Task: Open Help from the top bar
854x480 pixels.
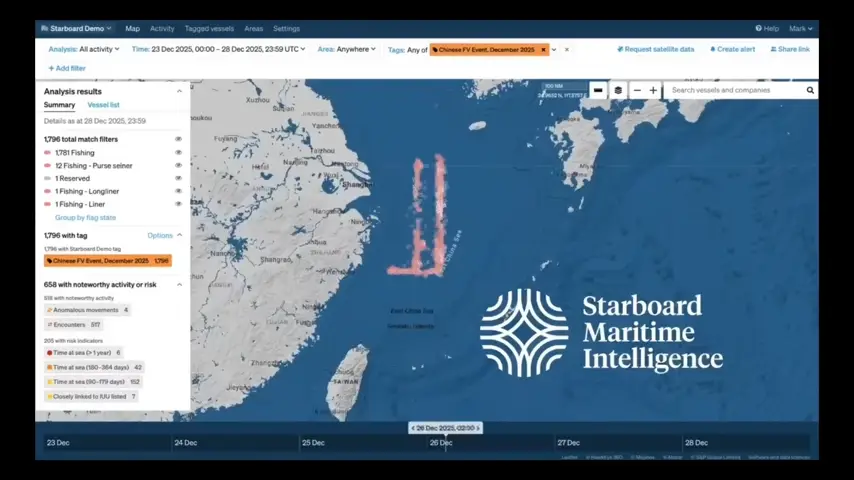Action: click(767, 28)
